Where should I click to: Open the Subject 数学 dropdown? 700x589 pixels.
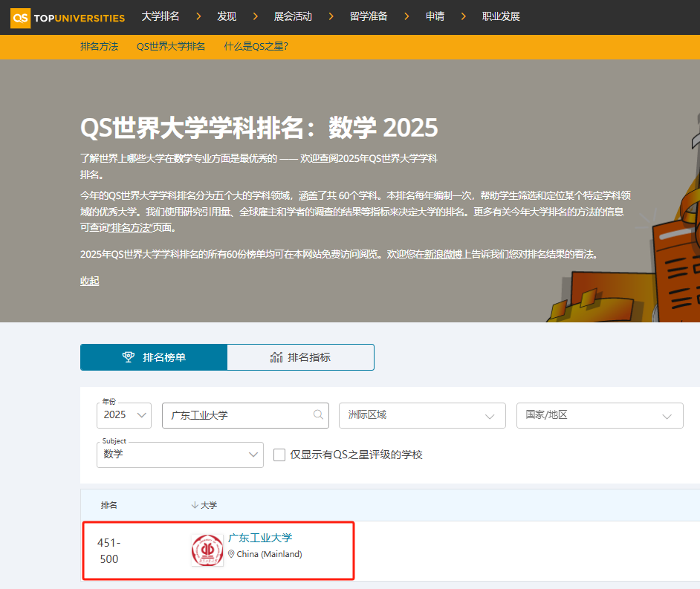point(179,455)
